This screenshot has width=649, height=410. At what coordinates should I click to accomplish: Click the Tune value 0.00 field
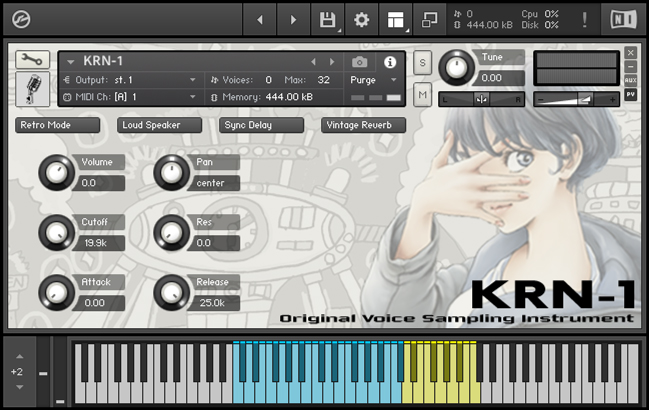point(500,78)
